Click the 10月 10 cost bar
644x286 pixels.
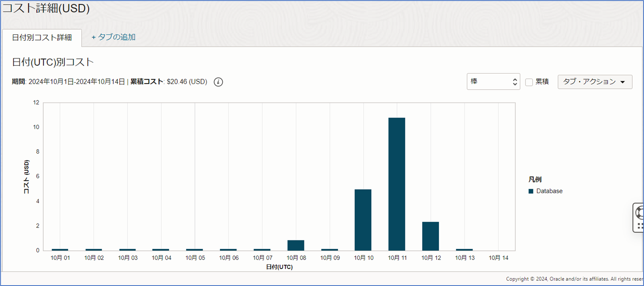pyautogui.click(x=363, y=220)
